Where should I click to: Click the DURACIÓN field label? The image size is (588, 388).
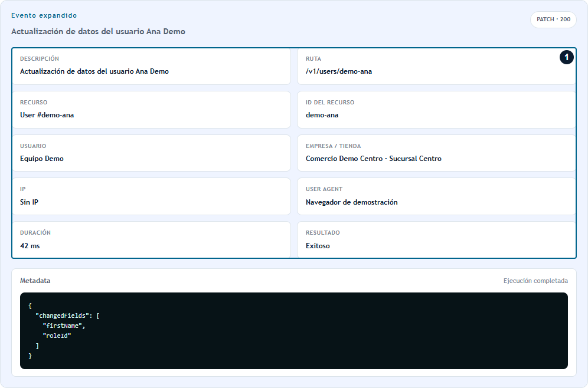pyautogui.click(x=35, y=232)
